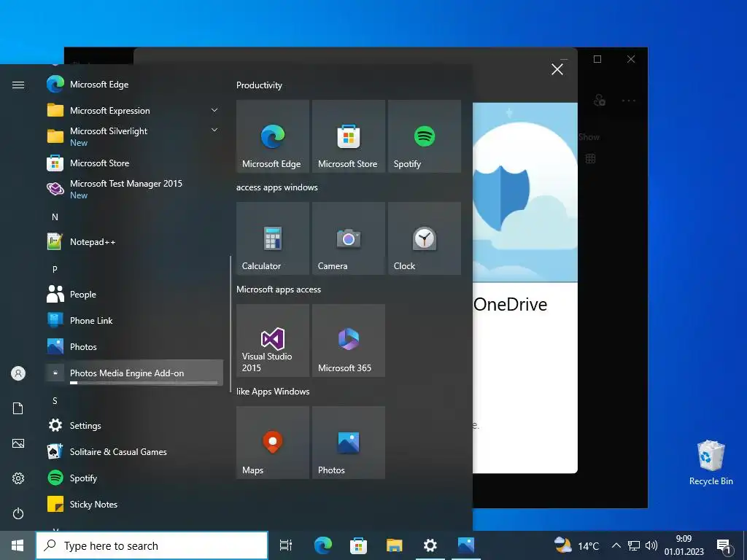
Task: Open Settings from the app list
Action: click(133, 425)
